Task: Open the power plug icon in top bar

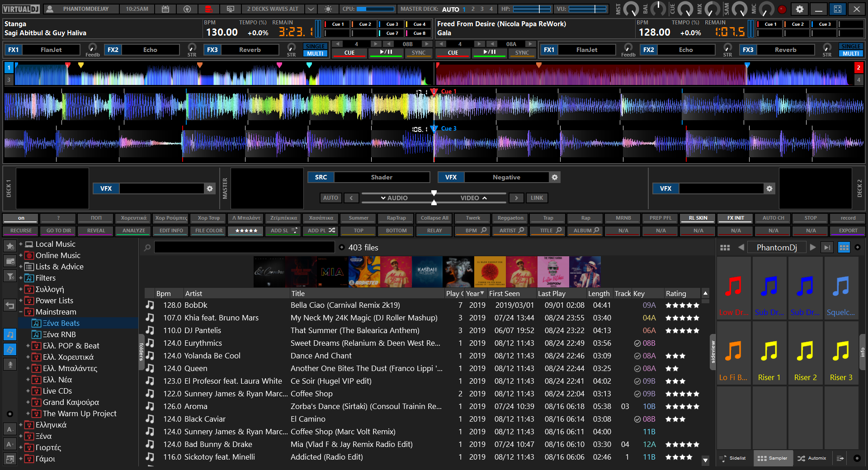Action: (187, 9)
